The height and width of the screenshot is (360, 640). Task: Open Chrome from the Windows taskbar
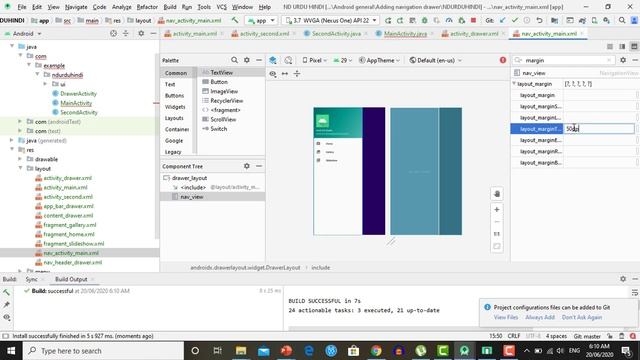[x=376, y=351]
